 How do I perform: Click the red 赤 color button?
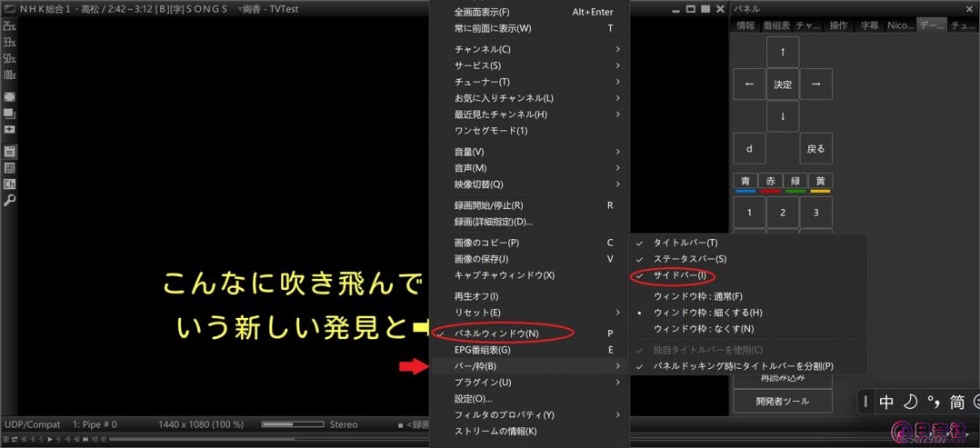pyautogui.click(x=770, y=183)
